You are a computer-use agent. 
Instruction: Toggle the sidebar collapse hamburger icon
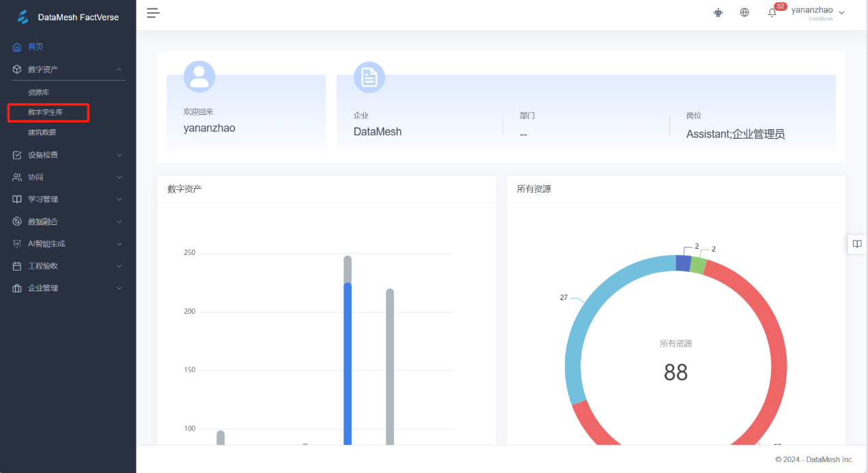[x=153, y=12]
